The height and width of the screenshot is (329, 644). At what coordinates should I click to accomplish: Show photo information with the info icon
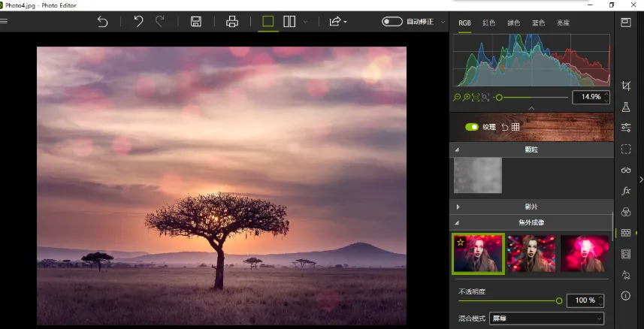tap(625, 296)
